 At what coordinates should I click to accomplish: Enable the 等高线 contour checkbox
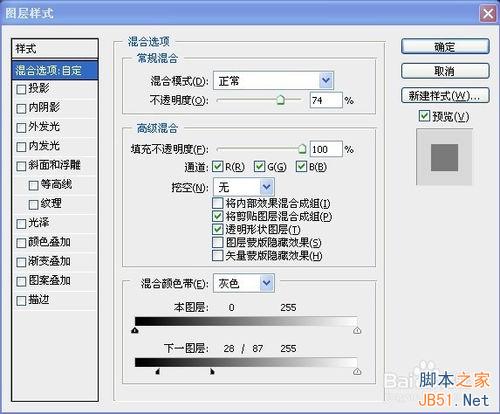click(x=33, y=185)
